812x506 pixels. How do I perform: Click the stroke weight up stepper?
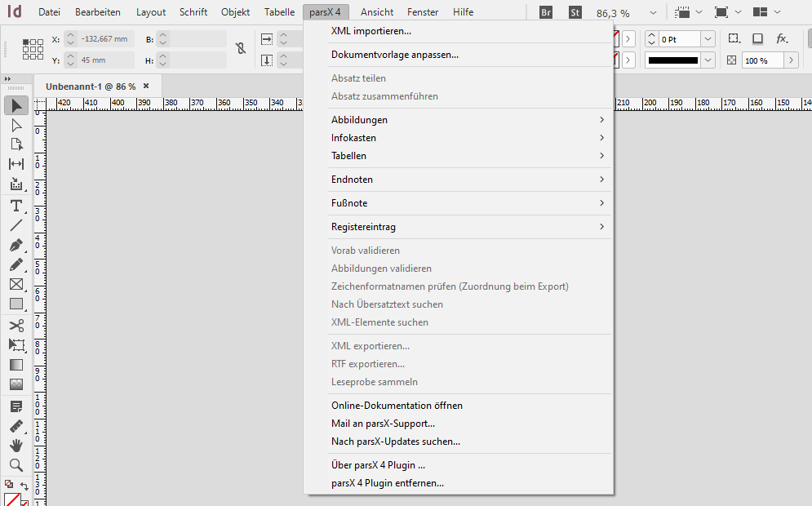point(651,35)
